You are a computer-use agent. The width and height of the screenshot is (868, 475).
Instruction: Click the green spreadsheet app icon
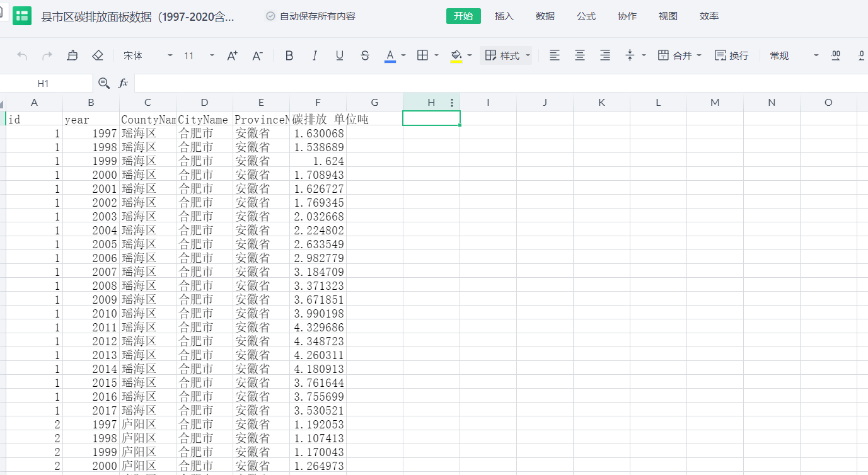tap(22, 16)
